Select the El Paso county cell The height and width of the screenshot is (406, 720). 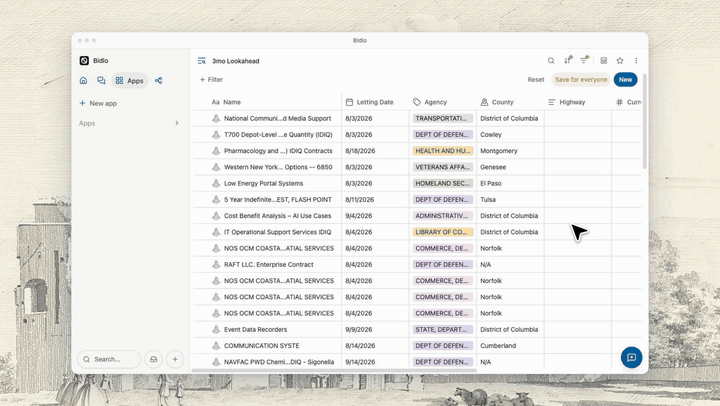[x=510, y=183]
